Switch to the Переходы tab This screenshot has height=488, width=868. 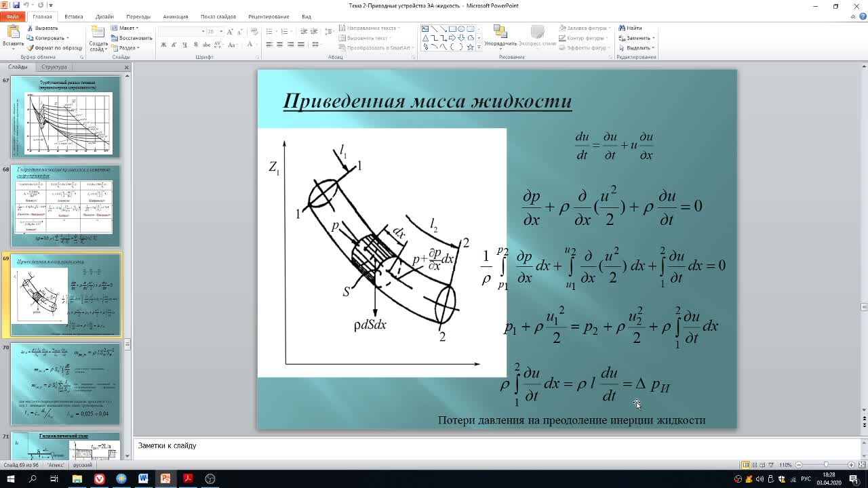[138, 16]
